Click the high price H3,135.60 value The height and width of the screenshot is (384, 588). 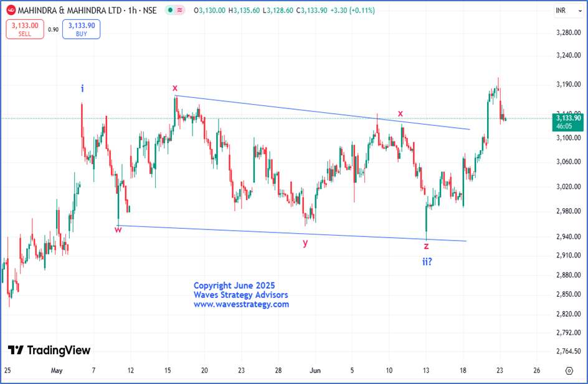coord(244,11)
